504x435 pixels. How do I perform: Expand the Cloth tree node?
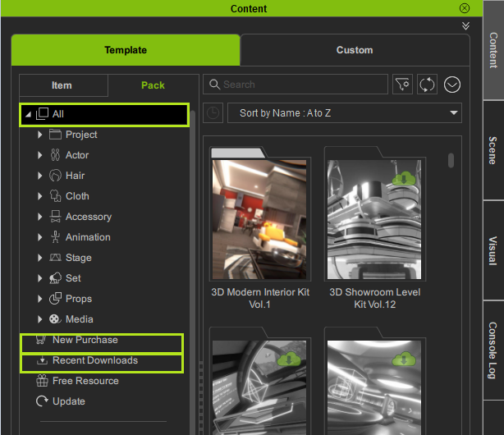click(40, 196)
